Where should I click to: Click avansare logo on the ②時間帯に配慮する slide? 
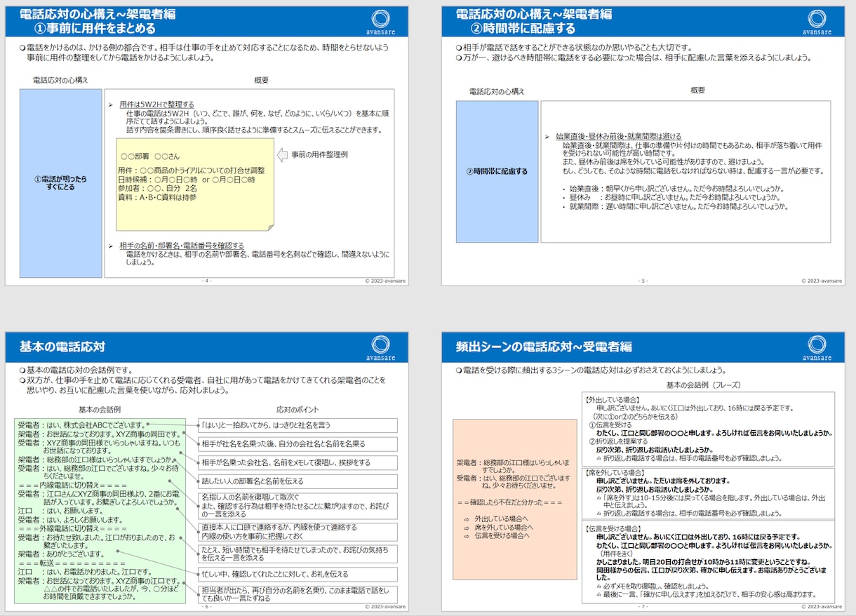click(x=817, y=22)
